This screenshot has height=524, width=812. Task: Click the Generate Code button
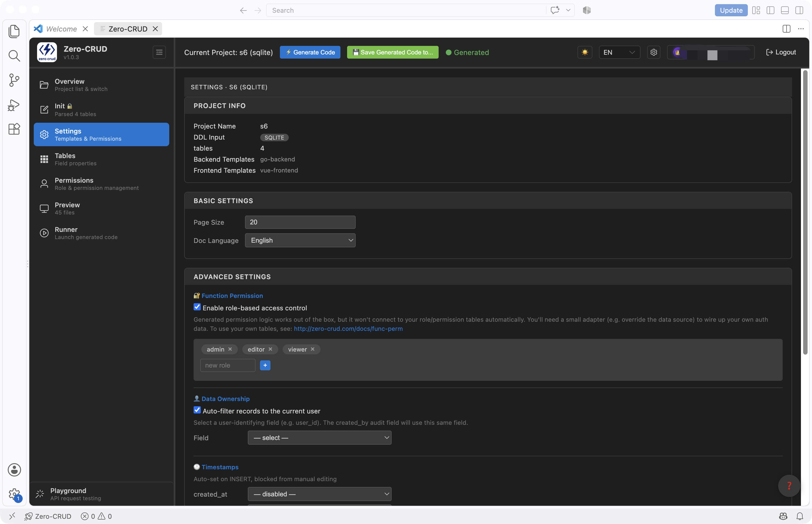pos(310,53)
